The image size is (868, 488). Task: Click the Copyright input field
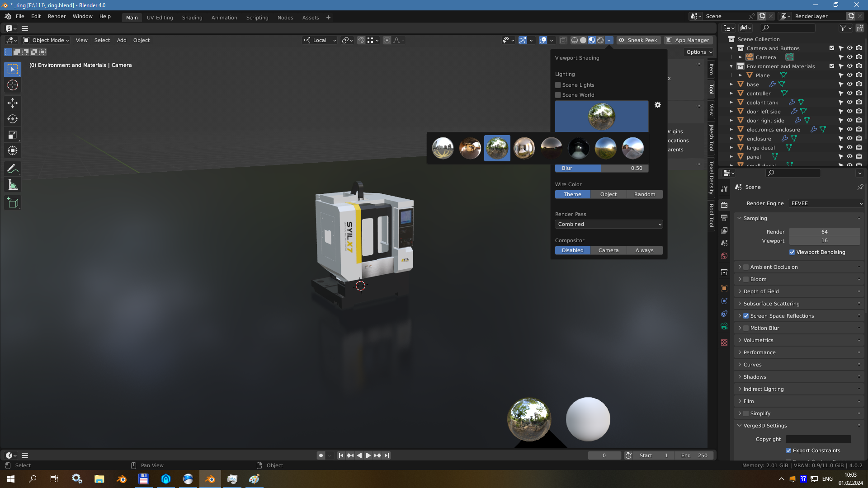818,439
